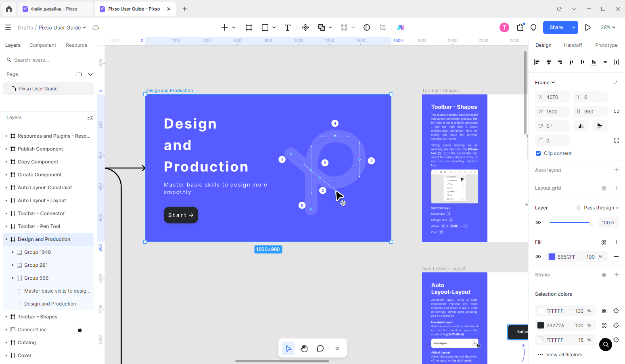Click View all 6colors link
This screenshot has width=625, height=364.
point(564,355)
